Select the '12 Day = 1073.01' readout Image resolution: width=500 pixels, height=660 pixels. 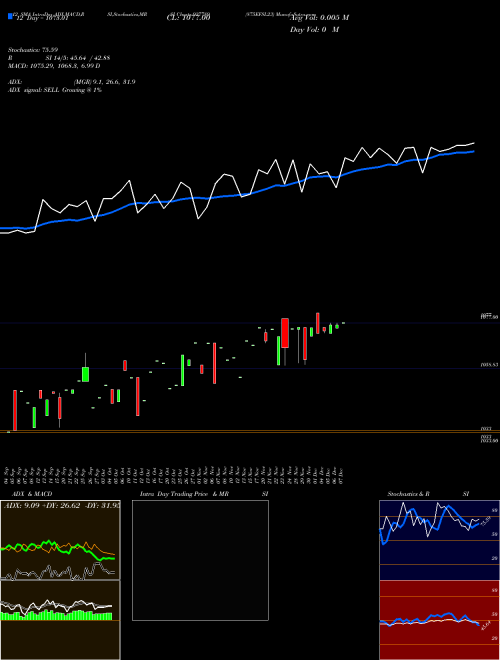tap(42, 19)
